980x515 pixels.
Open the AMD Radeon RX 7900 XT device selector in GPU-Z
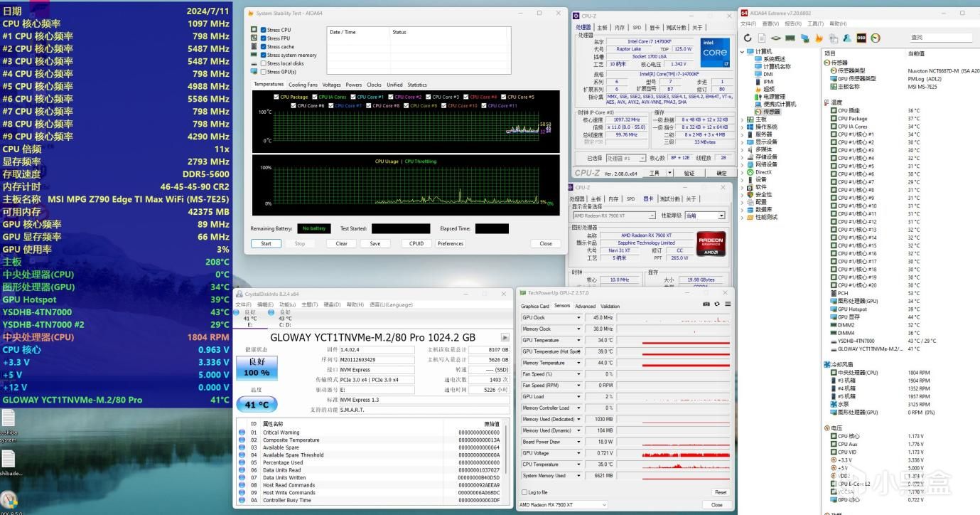[563, 504]
